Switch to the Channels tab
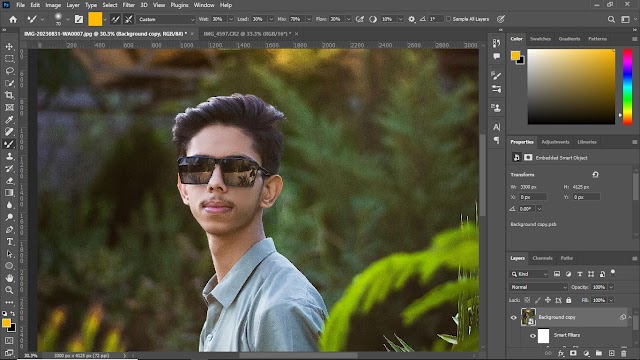Viewport: 640px width, 360px height. pos(542,258)
